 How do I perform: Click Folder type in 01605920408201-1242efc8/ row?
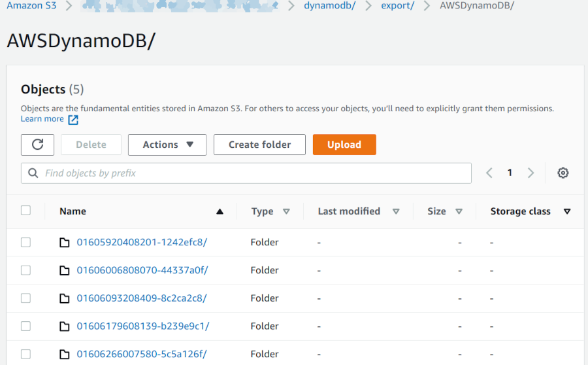[x=265, y=242]
